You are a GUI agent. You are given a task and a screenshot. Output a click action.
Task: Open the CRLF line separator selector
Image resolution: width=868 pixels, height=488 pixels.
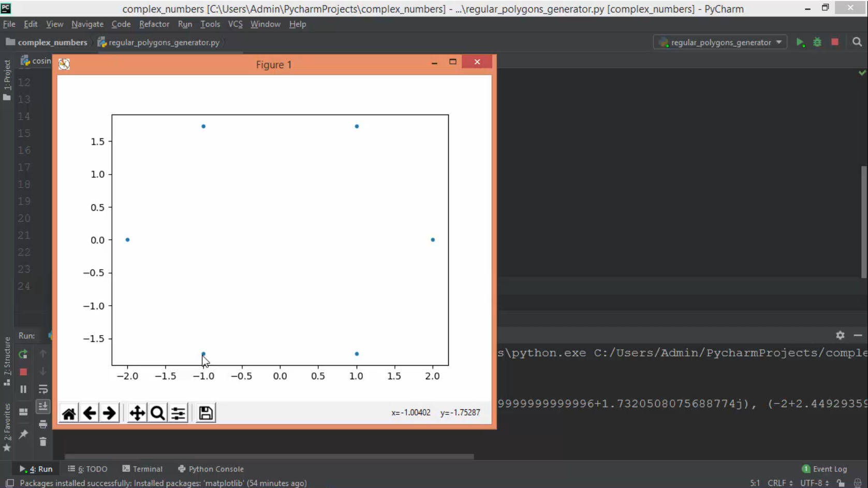pos(779,483)
